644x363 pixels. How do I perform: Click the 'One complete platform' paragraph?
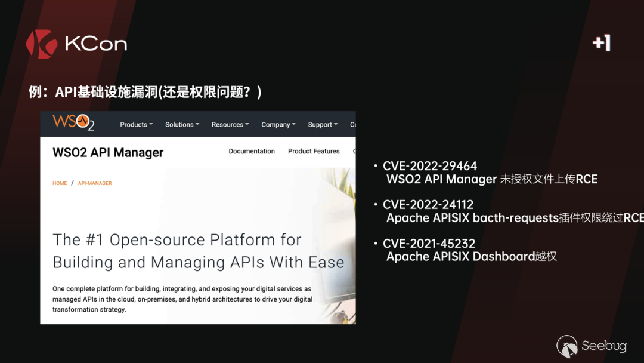point(182,299)
